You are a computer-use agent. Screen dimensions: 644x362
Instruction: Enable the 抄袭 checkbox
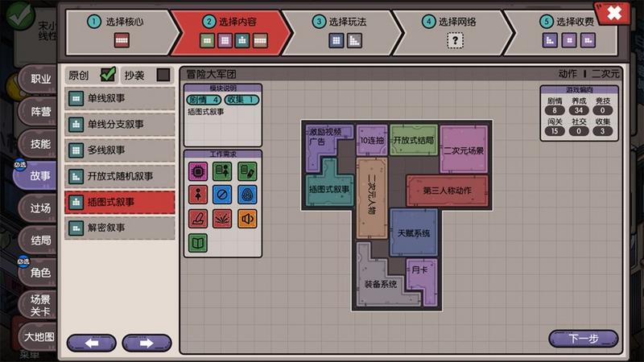click(163, 74)
